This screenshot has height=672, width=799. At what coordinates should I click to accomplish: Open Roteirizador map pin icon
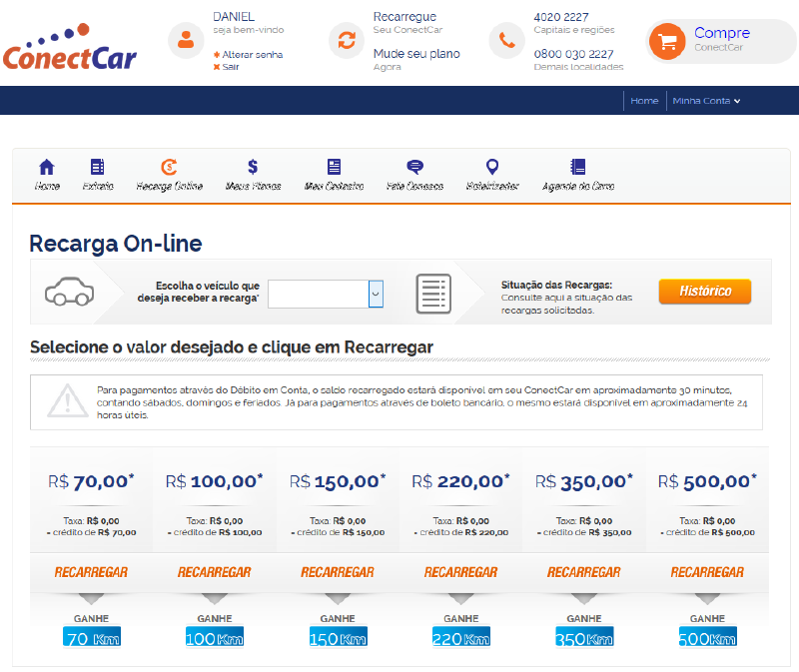(492, 167)
